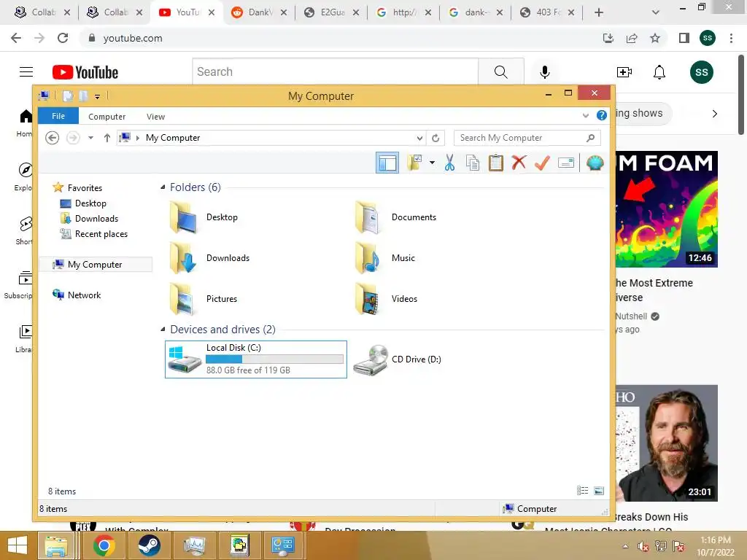Switch to the DankV browser tab

260,12
